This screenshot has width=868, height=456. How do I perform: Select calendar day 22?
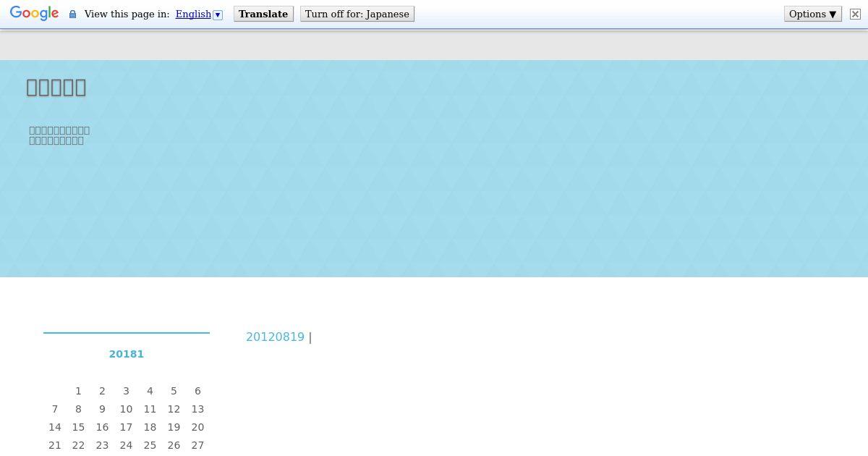pos(78,445)
